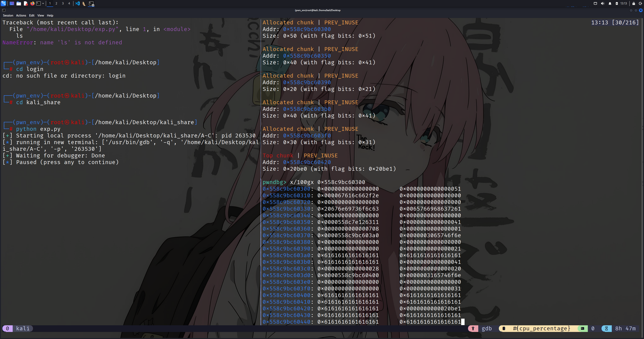Click the NameError message line
This screenshot has height=339, width=644.
62,43
